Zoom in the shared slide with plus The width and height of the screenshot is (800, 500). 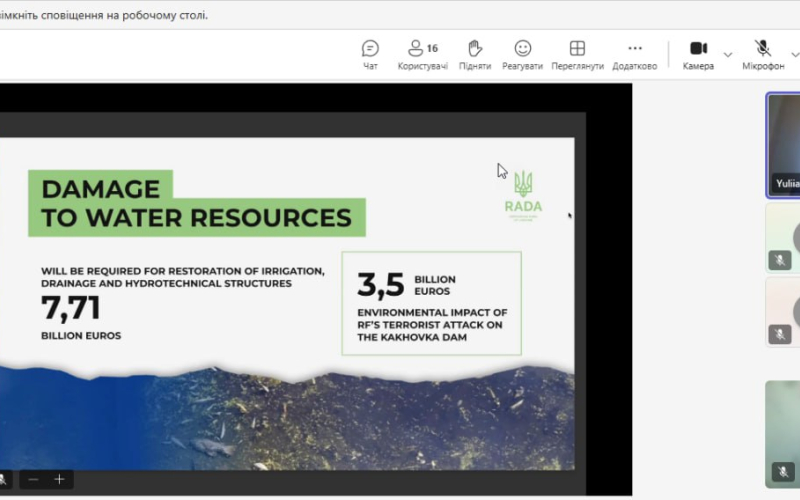59,480
